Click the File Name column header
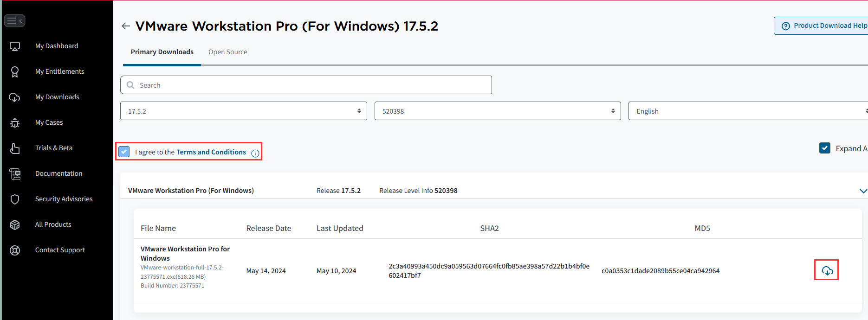 pos(158,228)
